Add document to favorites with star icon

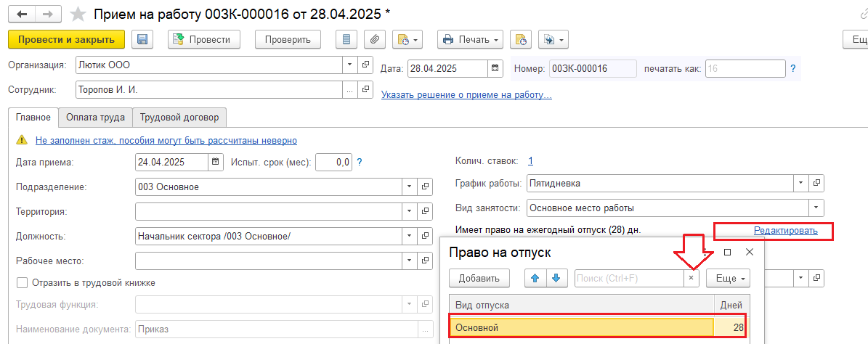76,14
